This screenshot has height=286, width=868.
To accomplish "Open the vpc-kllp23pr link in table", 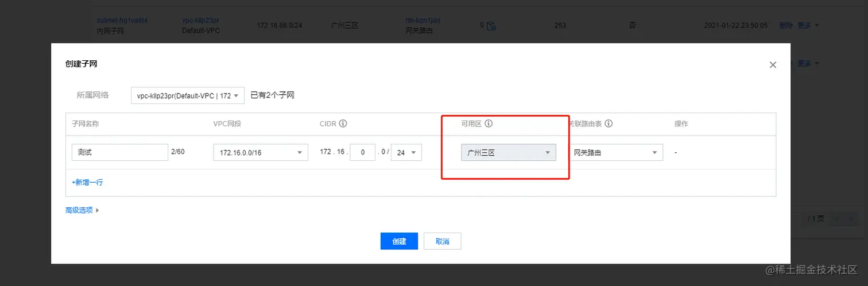I will coord(200,20).
